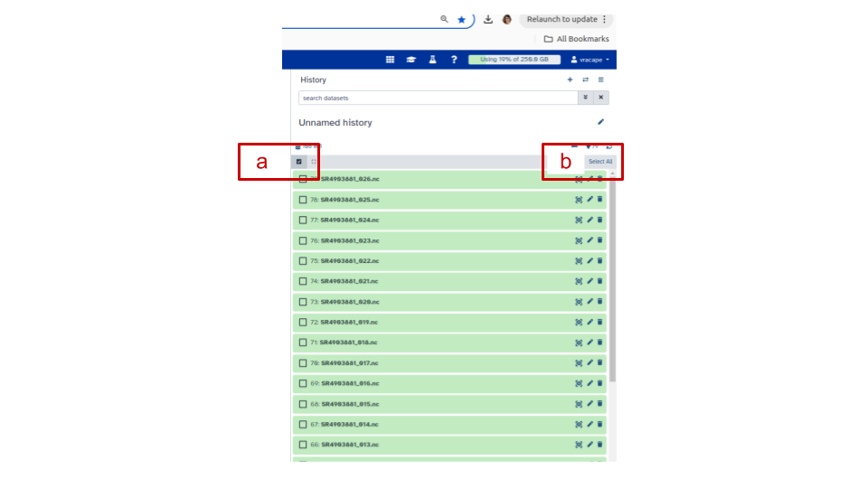Click the flask icon in the masthead
The height and width of the screenshot is (488, 868).
point(432,60)
